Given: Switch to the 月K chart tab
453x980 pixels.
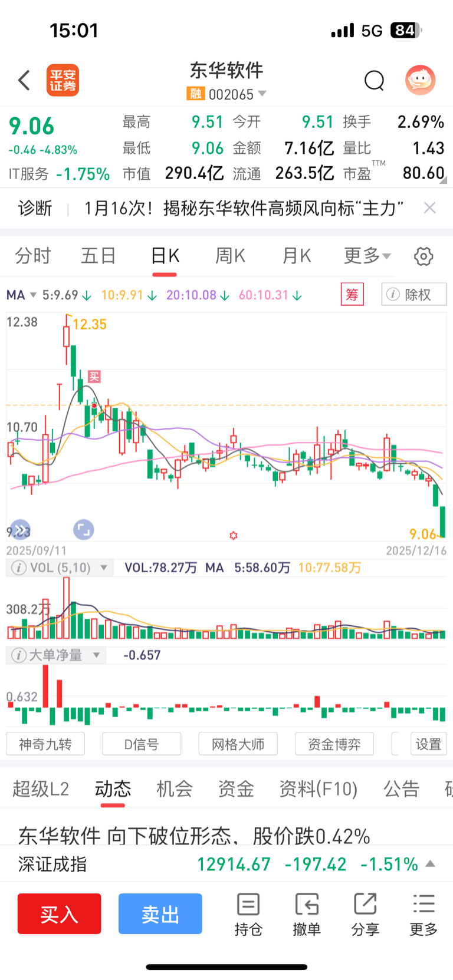Looking at the screenshot, I should [296, 256].
